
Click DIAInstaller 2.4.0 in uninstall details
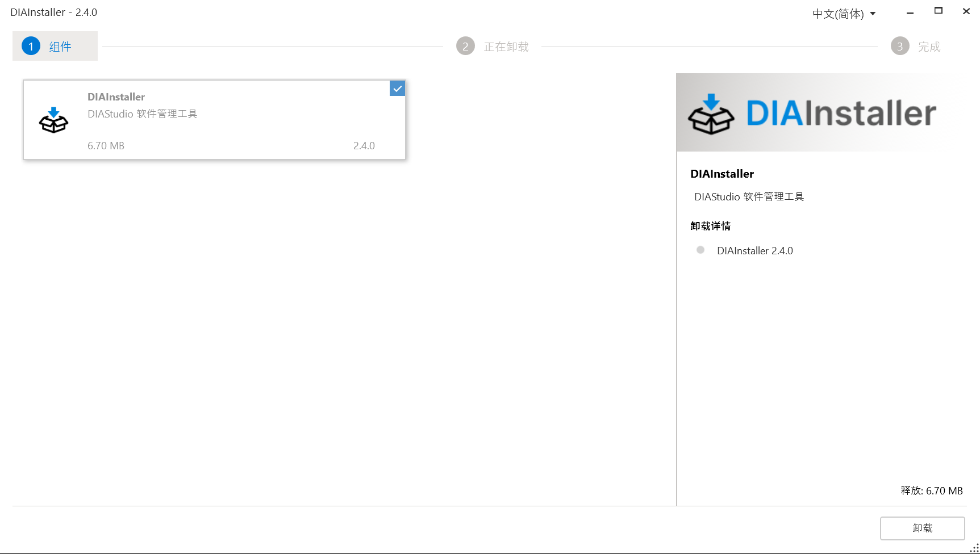[x=754, y=250]
